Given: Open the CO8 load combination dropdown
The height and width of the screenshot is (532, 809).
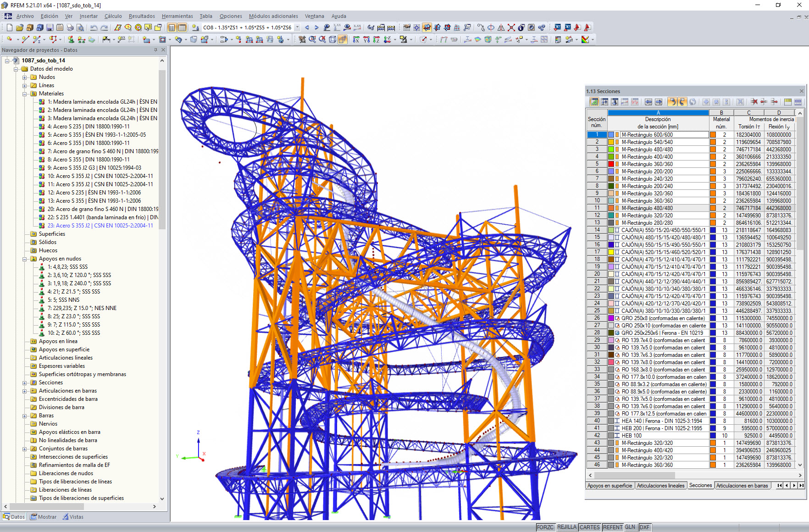Looking at the screenshot, I should (x=298, y=28).
